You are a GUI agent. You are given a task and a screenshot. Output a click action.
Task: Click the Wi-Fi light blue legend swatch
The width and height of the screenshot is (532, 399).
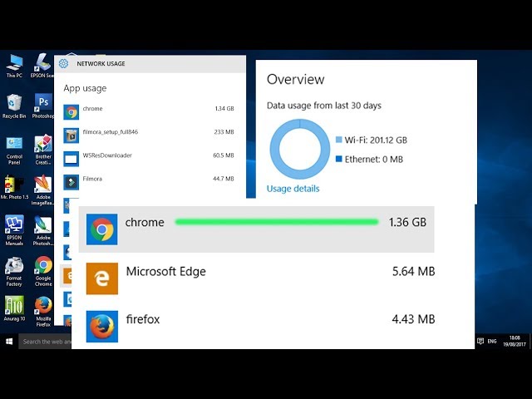(338, 140)
